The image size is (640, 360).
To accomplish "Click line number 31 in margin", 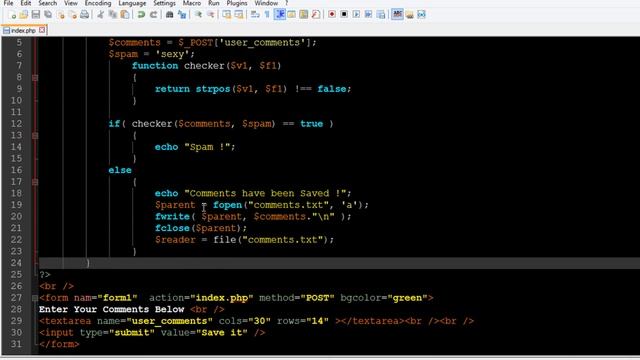I will click(16, 344).
